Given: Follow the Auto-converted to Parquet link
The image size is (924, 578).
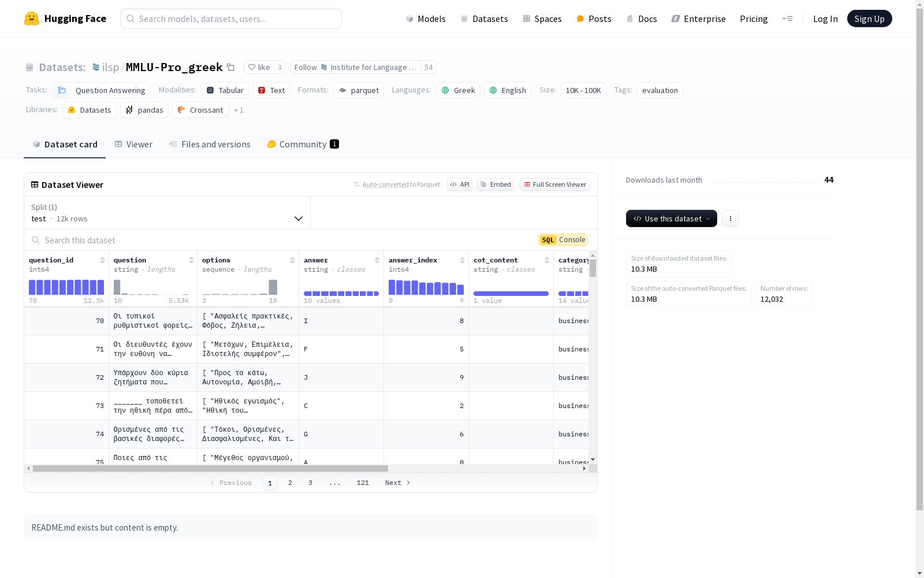Looking at the screenshot, I should (x=397, y=184).
